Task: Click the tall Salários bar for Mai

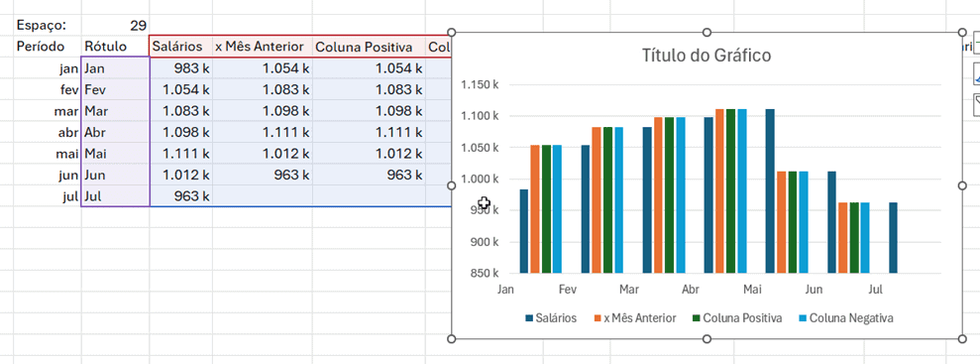Action: (770, 190)
